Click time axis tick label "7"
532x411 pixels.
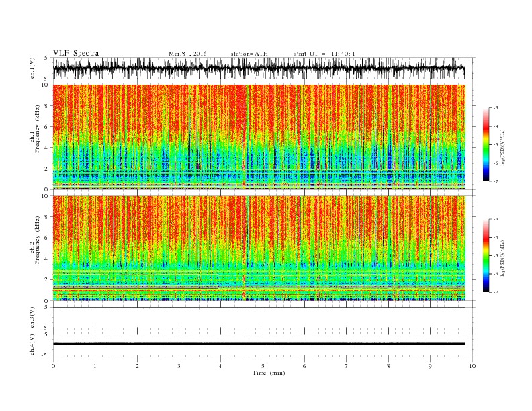click(x=347, y=366)
